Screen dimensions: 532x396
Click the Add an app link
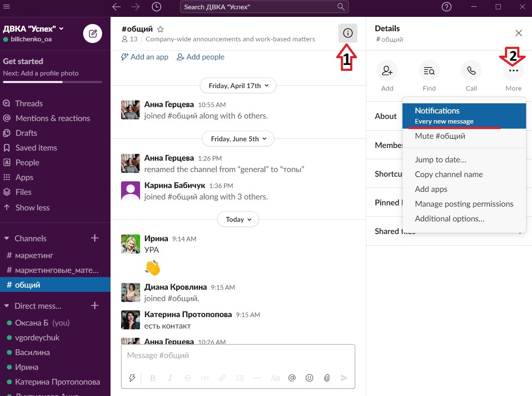pos(144,57)
